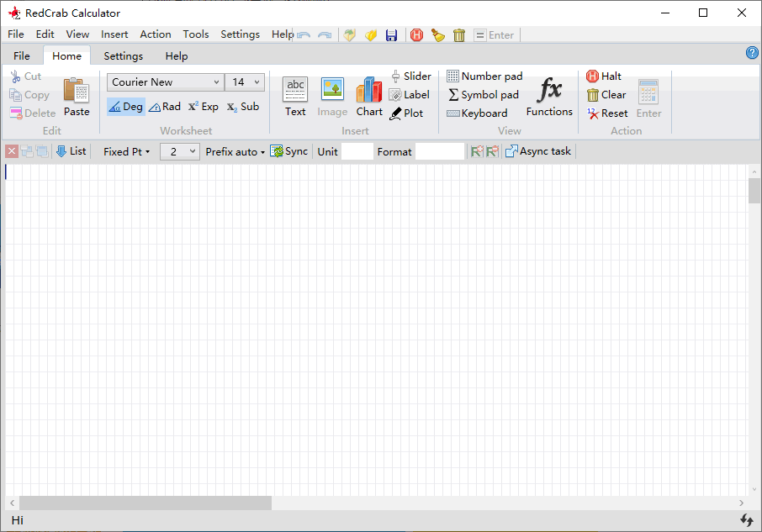The height and width of the screenshot is (532, 762).
Task: Insert a Text box
Action: click(x=295, y=97)
